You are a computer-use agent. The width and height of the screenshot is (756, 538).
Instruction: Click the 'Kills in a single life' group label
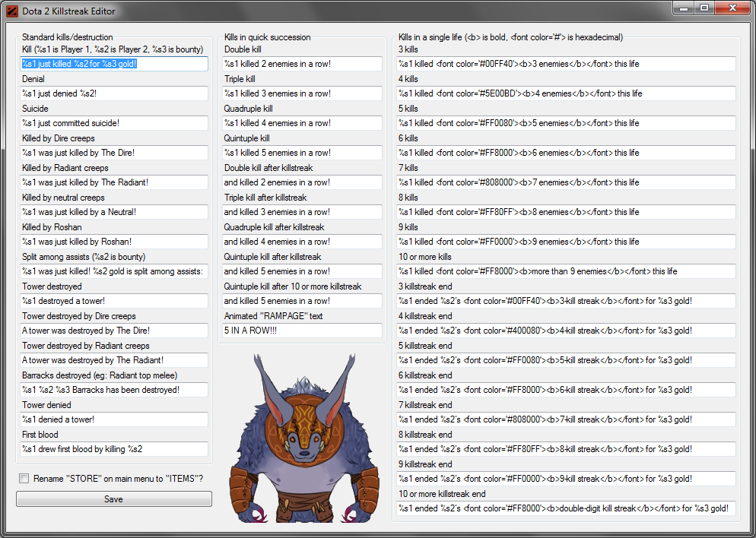point(510,37)
